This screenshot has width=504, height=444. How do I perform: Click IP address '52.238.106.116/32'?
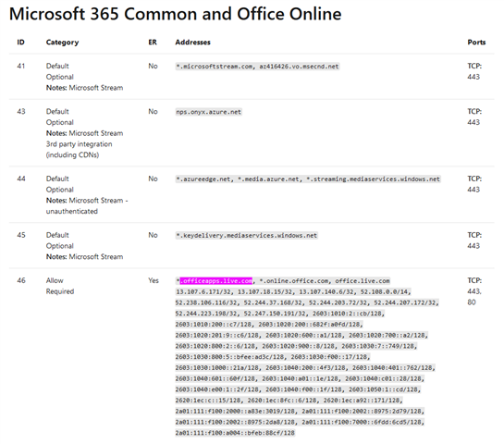point(205,302)
